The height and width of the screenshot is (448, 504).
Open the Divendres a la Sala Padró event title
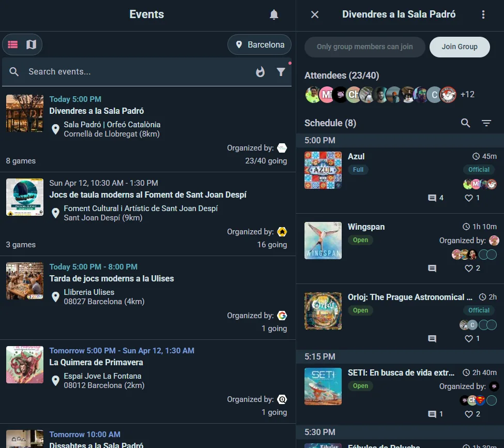(x=97, y=111)
